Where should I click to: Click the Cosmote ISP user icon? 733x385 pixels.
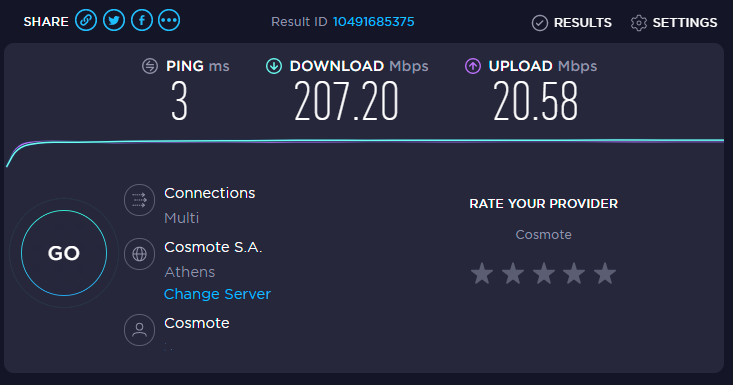[x=139, y=330]
